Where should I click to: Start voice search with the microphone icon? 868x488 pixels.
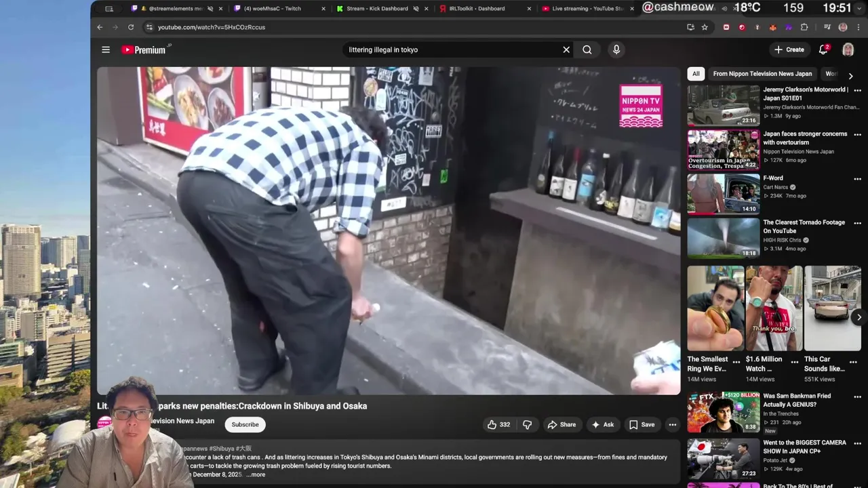pos(616,49)
